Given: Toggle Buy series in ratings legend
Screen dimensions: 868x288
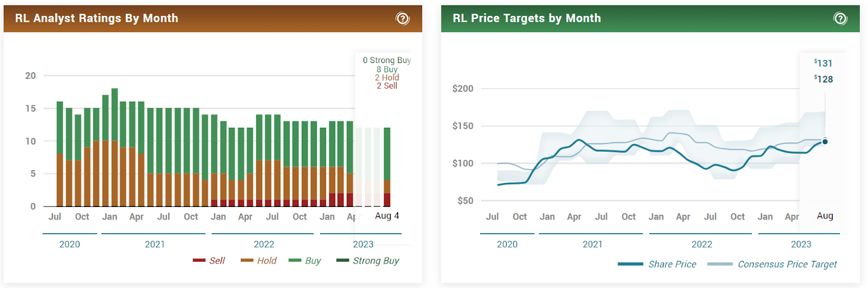Looking at the screenshot, I should tap(305, 261).
